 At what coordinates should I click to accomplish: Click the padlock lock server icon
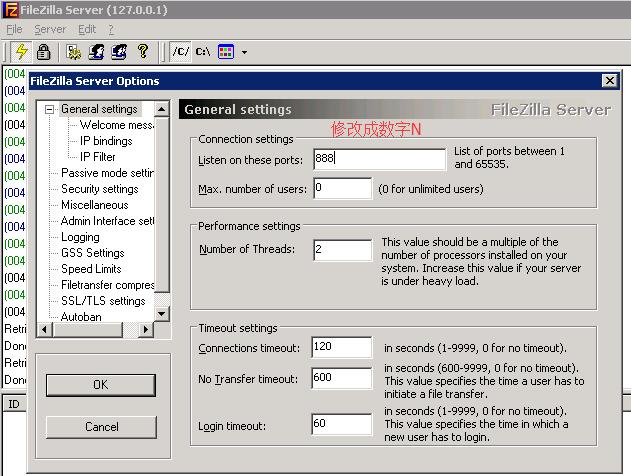coord(43,52)
